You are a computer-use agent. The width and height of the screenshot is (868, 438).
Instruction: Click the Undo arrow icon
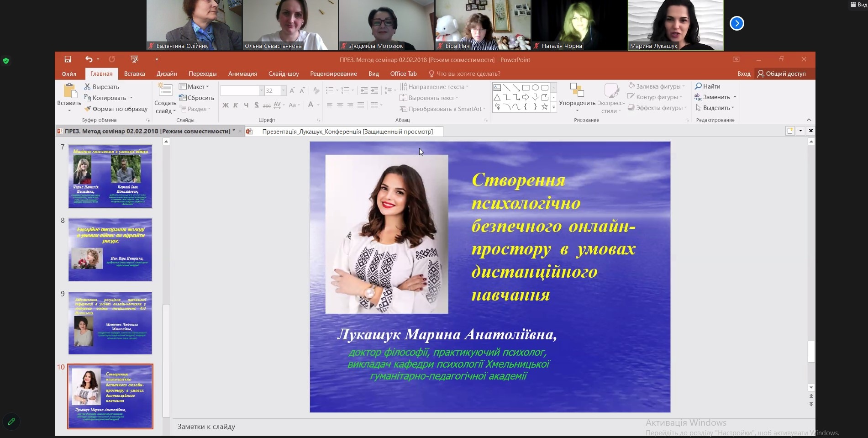coord(89,59)
